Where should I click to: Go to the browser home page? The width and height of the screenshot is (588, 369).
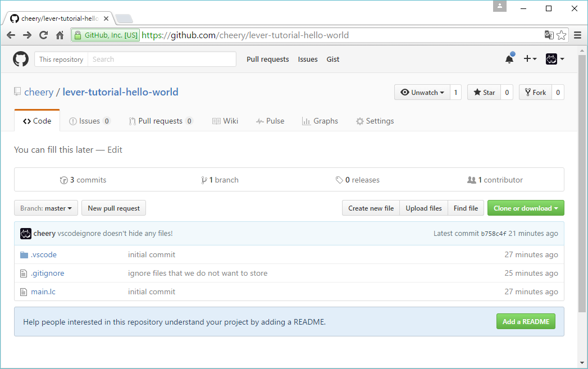coord(60,35)
